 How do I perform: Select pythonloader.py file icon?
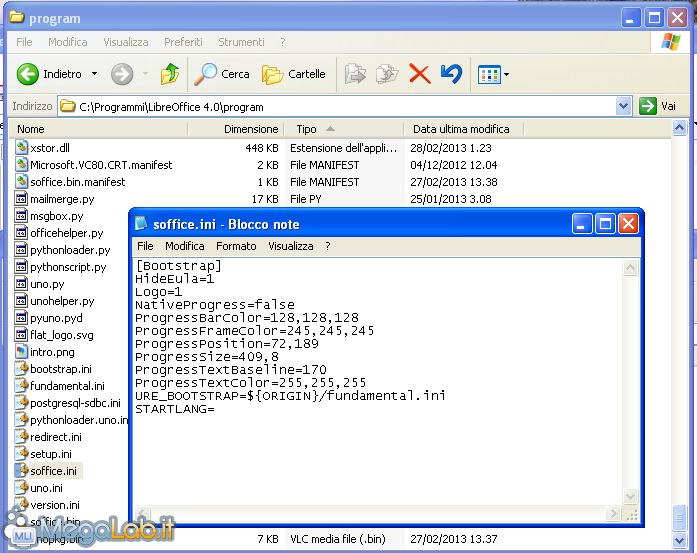tap(21, 249)
